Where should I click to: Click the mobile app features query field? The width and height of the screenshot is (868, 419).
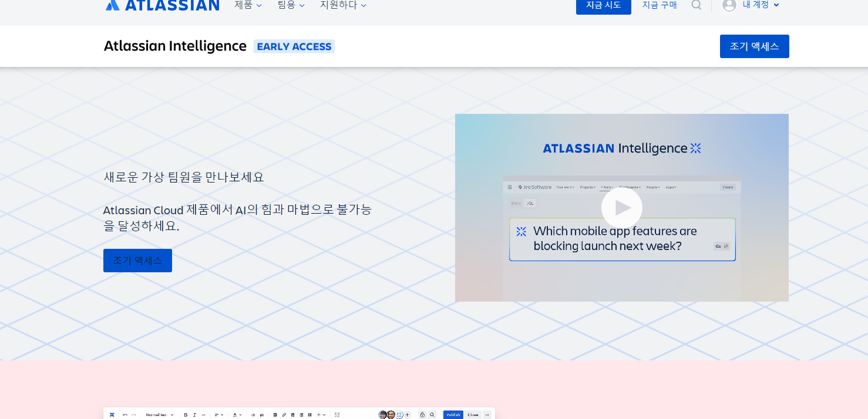click(622, 239)
